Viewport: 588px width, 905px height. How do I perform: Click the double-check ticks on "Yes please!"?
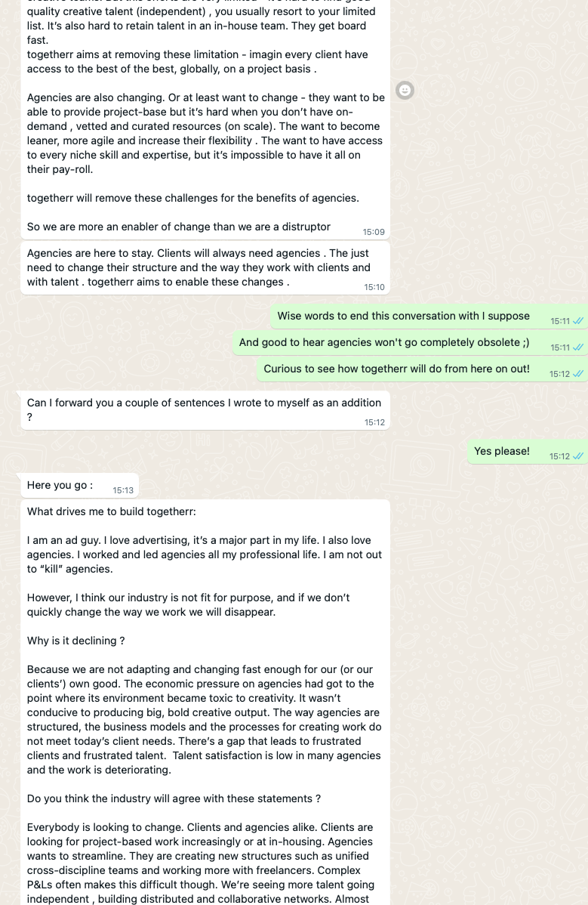click(x=578, y=456)
